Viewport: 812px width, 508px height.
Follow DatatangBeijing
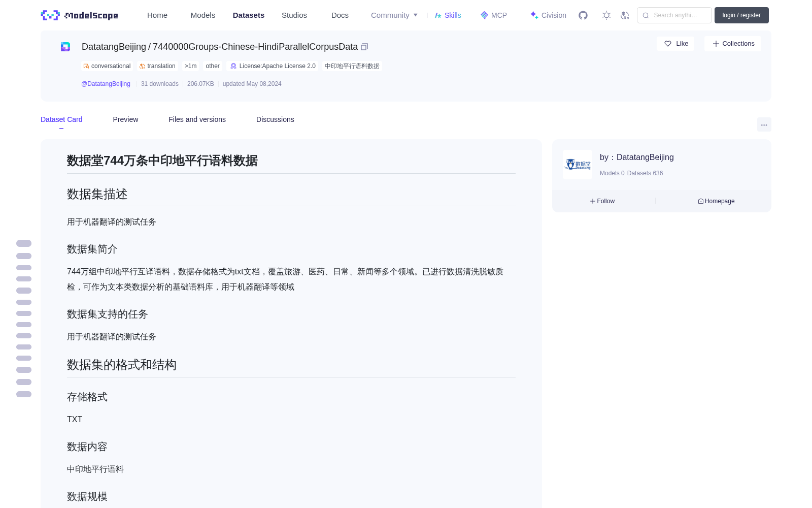602,201
